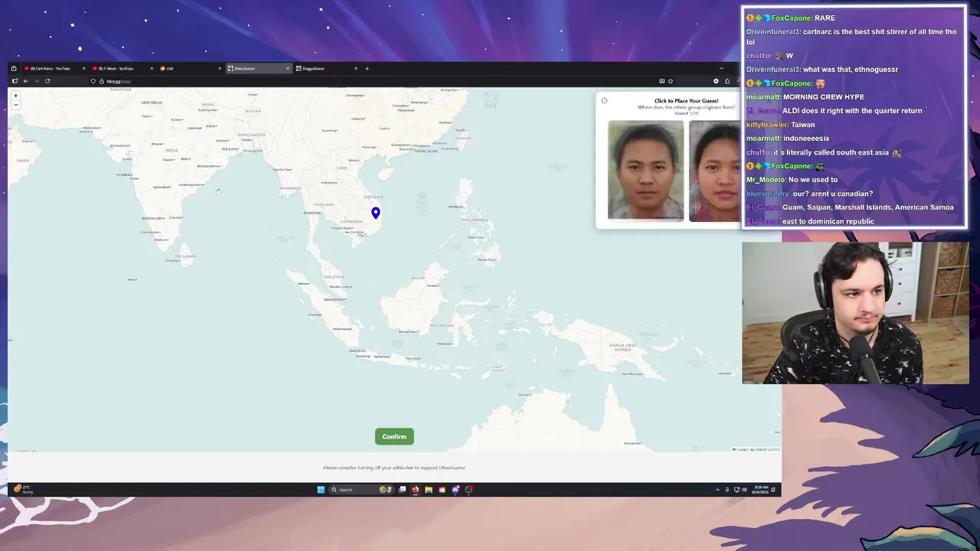The image size is (980, 551).
Task: Open the female face portrait thumbnail
Action: coord(714,171)
